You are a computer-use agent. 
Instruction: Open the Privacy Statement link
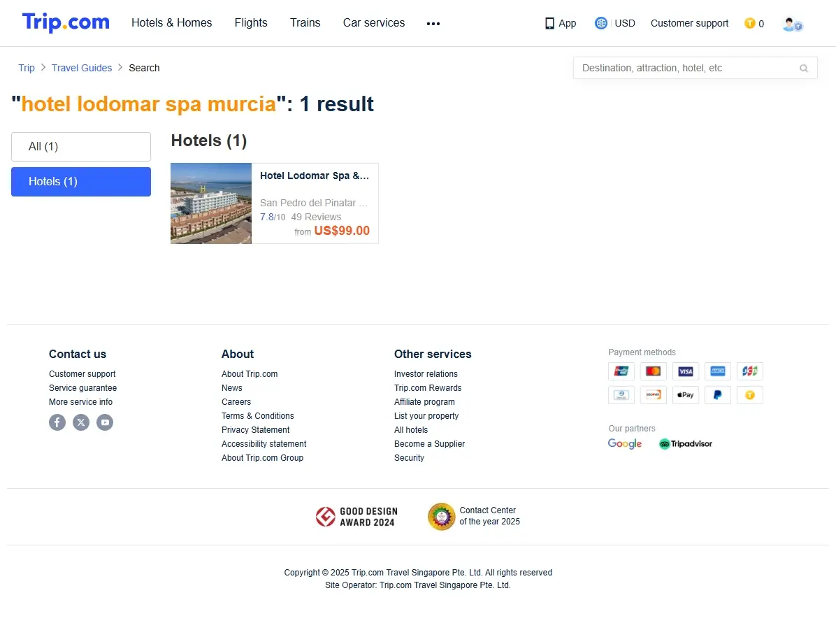(255, 429)
